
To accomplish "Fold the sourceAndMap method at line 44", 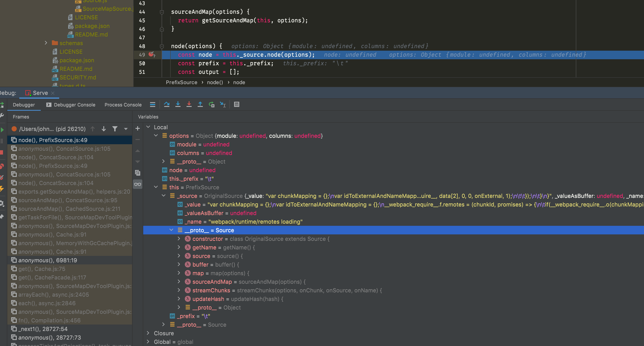I will [162, 12].
